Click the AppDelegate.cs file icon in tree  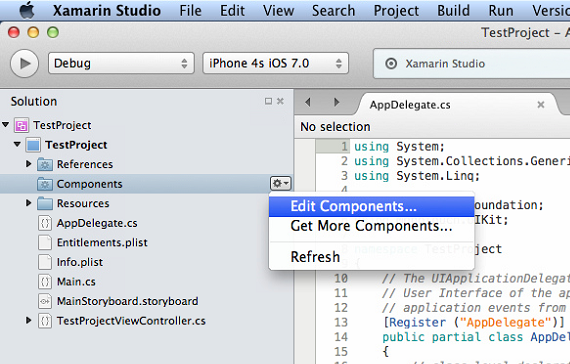(x=45, y=223)
